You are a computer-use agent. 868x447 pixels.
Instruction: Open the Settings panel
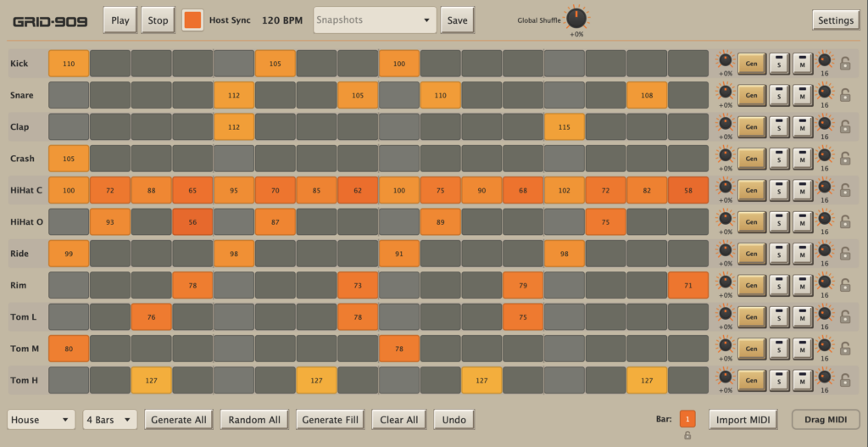(x=836, y=20)
